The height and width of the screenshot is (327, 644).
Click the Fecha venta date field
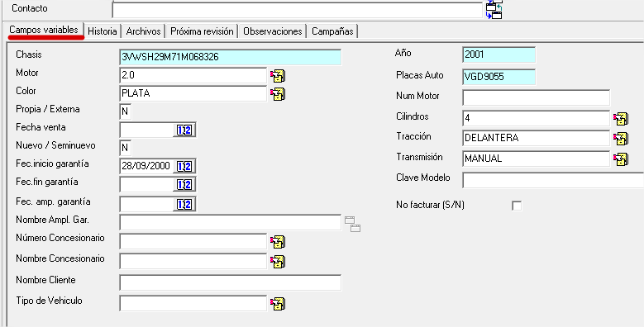coord(146,130)
